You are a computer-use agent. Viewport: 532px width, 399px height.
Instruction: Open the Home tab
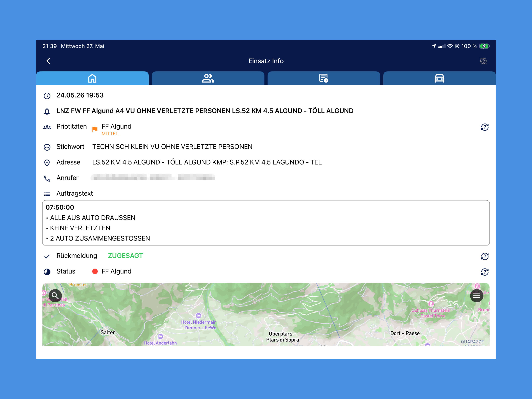(x=92, y=78)
